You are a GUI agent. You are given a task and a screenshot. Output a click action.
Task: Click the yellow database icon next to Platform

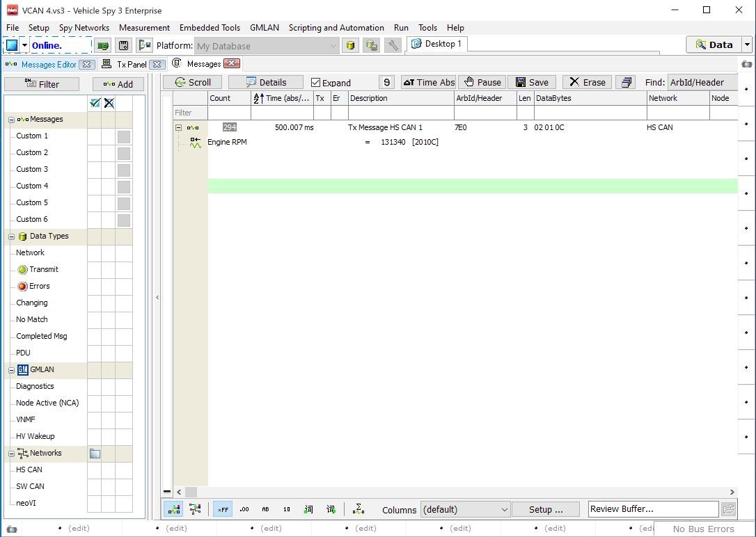(x=350, y=46)
